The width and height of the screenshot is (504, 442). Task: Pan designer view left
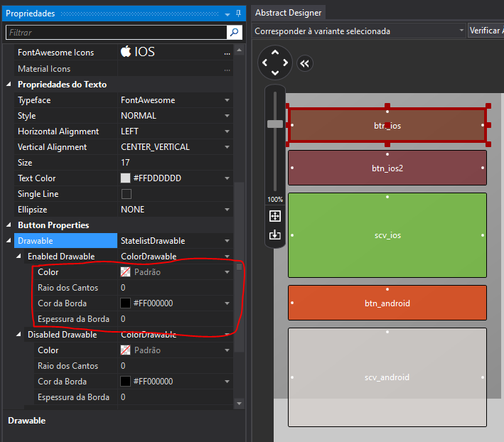point(265,63)
